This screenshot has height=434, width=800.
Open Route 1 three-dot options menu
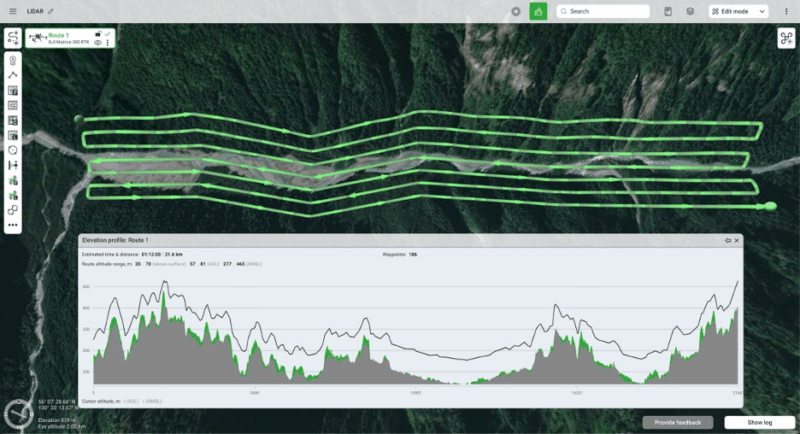(x=107, y=43)
